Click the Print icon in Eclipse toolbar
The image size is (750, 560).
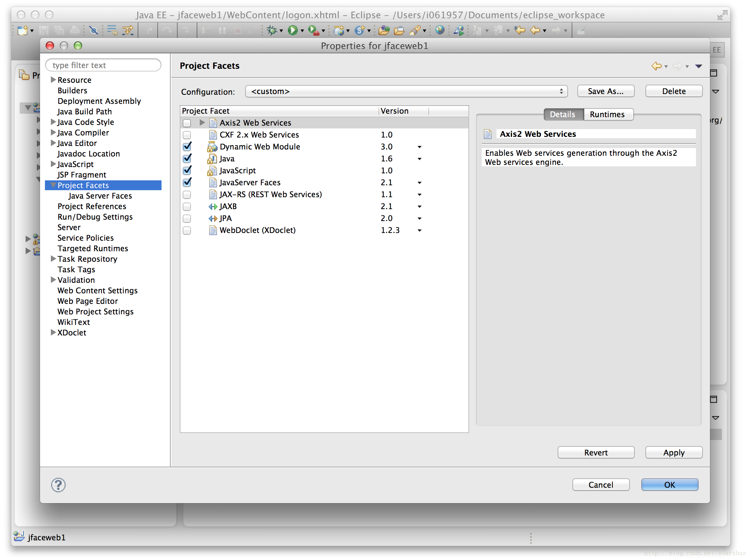(74, 31)
